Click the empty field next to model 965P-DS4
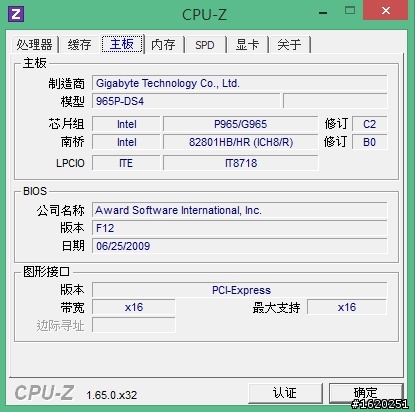415x412 pixels. point(335,101)
